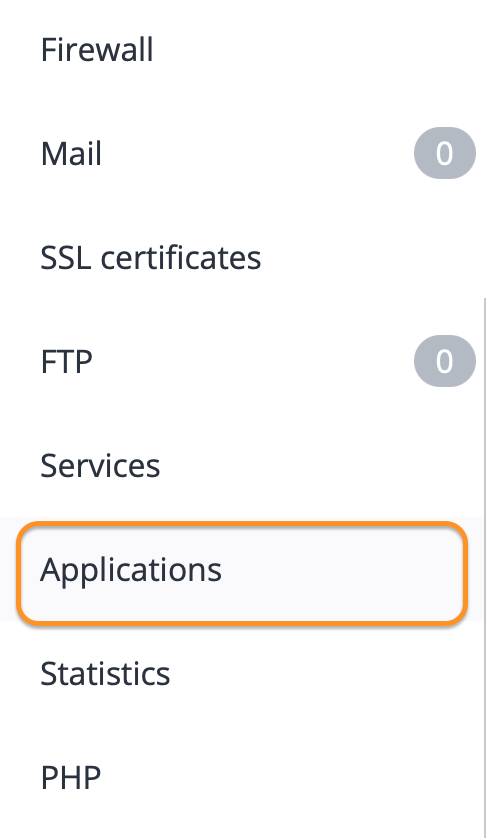Click the gray badge next to FTP
Image resolution: width=486 pixels, height=838 pixels.
tap(444, 361)
